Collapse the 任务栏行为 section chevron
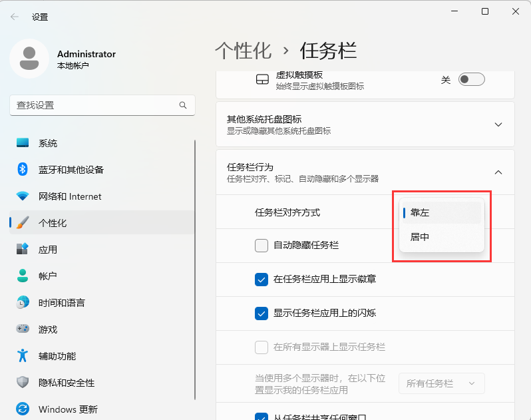This screenshot has width=531, height=420. (498, 172)
